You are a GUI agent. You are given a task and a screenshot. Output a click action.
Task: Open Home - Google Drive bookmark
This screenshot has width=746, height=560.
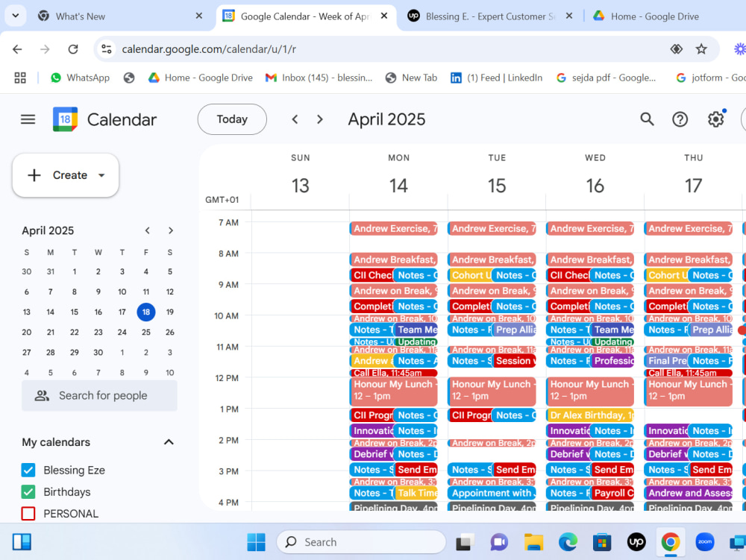point(200,78)
